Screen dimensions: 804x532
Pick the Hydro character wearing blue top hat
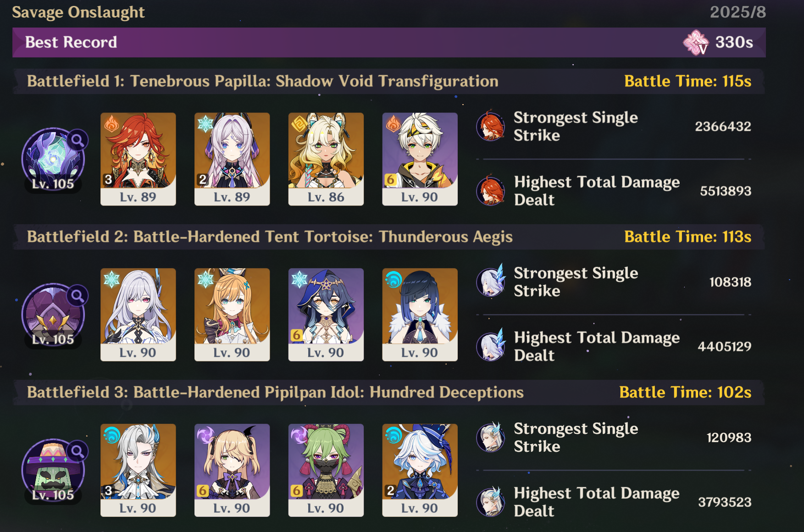[x=420, y=470]
